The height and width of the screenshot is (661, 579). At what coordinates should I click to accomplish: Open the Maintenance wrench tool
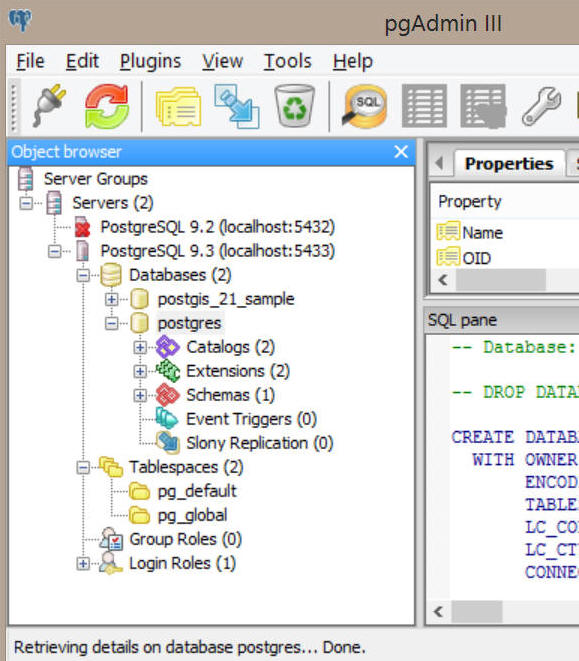[x=541, y=106]
